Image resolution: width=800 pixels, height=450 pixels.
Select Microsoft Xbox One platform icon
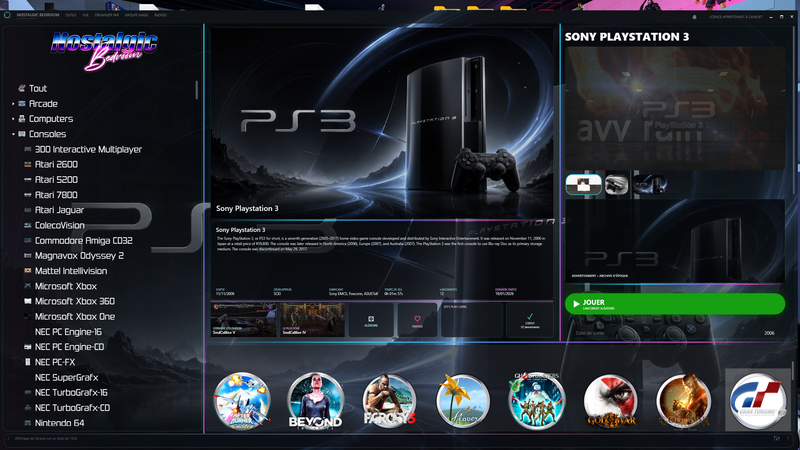click(28, 316)
